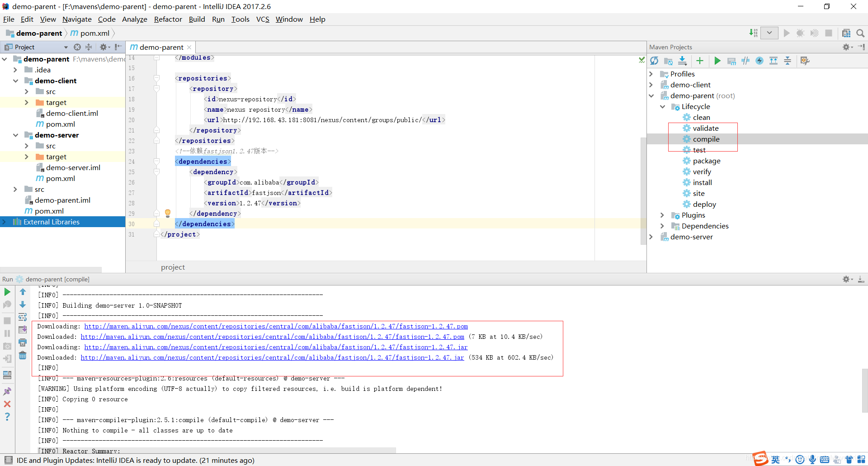Restore layout icon in Run panel

(x=7, y=375)
